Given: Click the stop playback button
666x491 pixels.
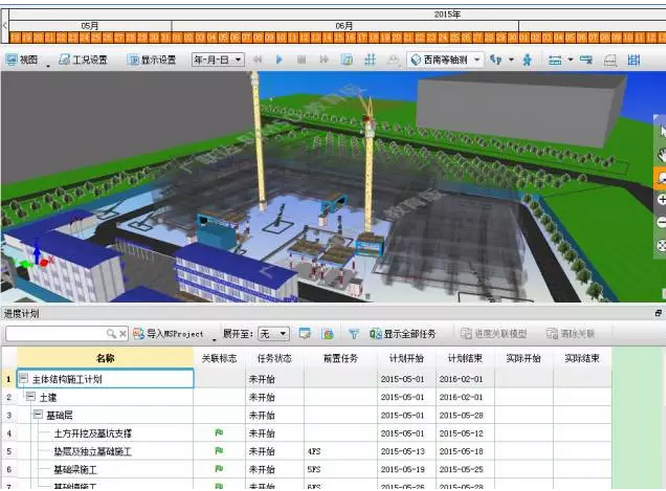Looking at the screenshot, I should coord(301,60).
